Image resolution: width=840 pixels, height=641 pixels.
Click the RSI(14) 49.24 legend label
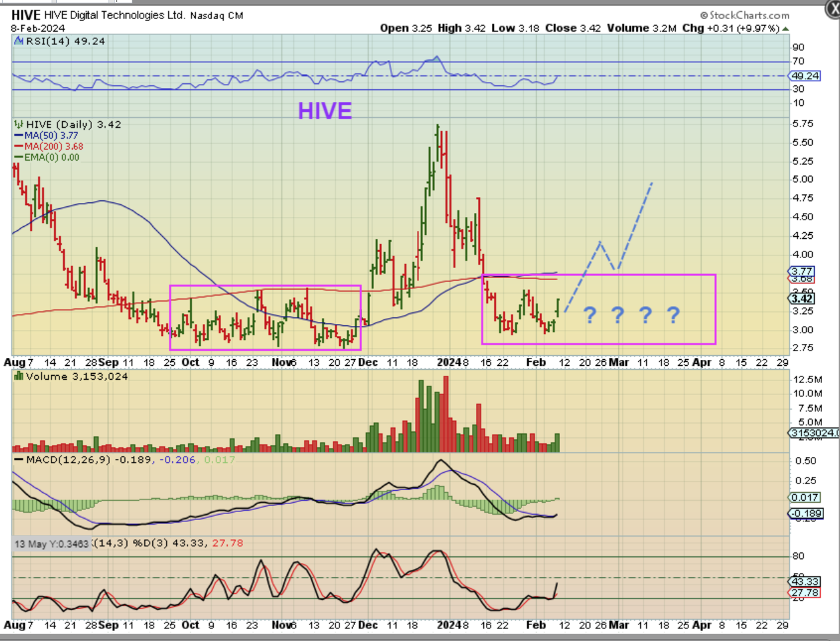66,41
